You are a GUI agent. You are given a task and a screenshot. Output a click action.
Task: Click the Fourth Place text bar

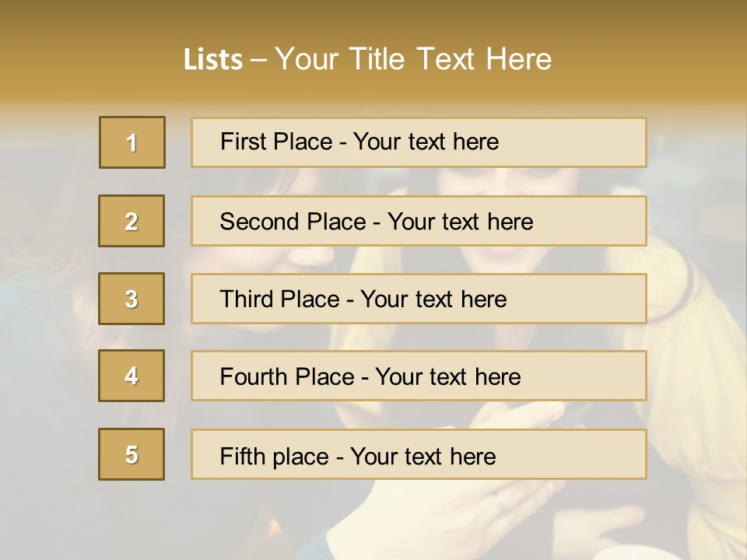coord(419,376)
